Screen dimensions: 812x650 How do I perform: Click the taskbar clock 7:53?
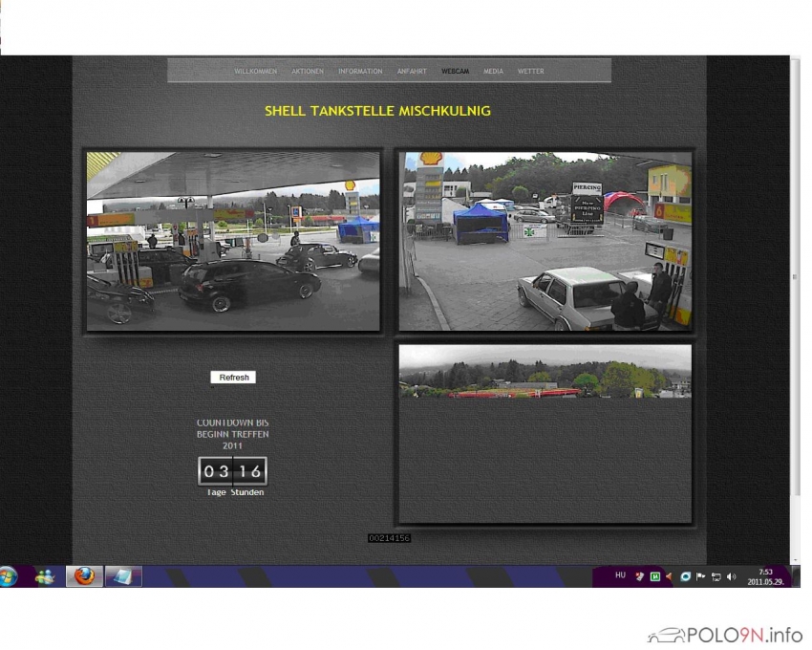pyautogui.click(x=765, y=577)
